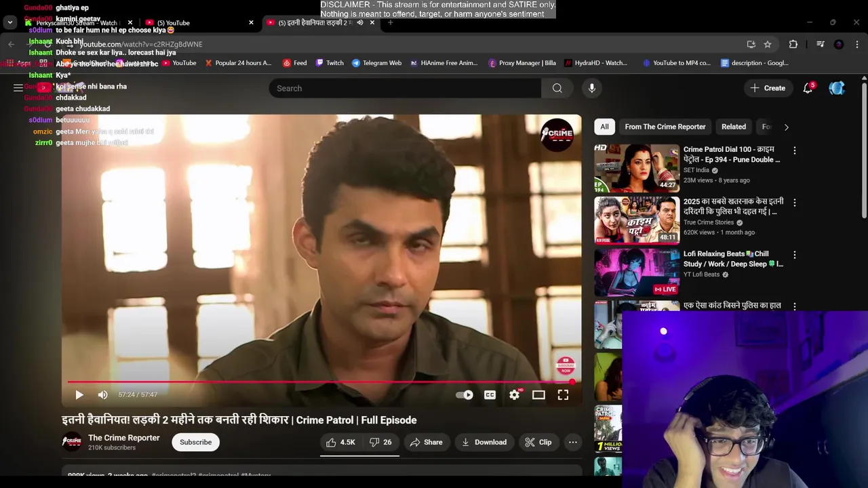Open the options menu for Crime Patrol Dial 100

click(795, 150)
